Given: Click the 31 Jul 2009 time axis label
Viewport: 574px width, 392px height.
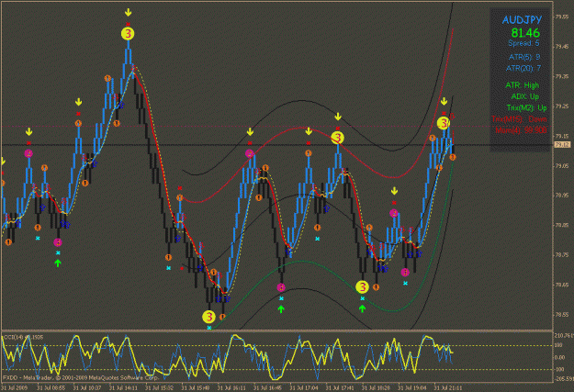Looking at the screenshot, I should (x=14, y=387).
